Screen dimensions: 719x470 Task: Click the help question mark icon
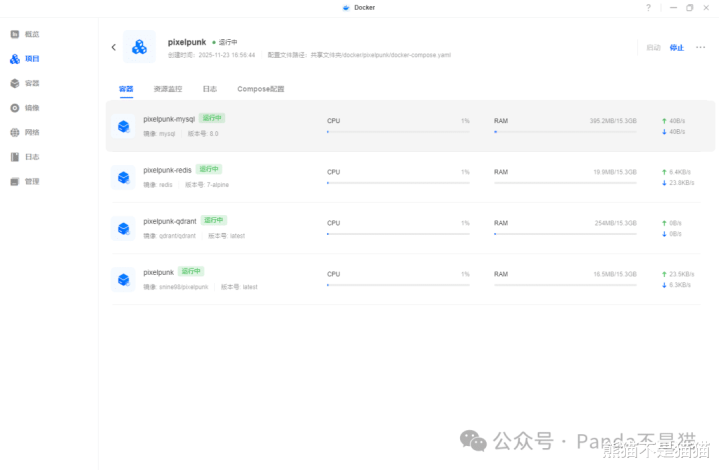tap(648, 7)
